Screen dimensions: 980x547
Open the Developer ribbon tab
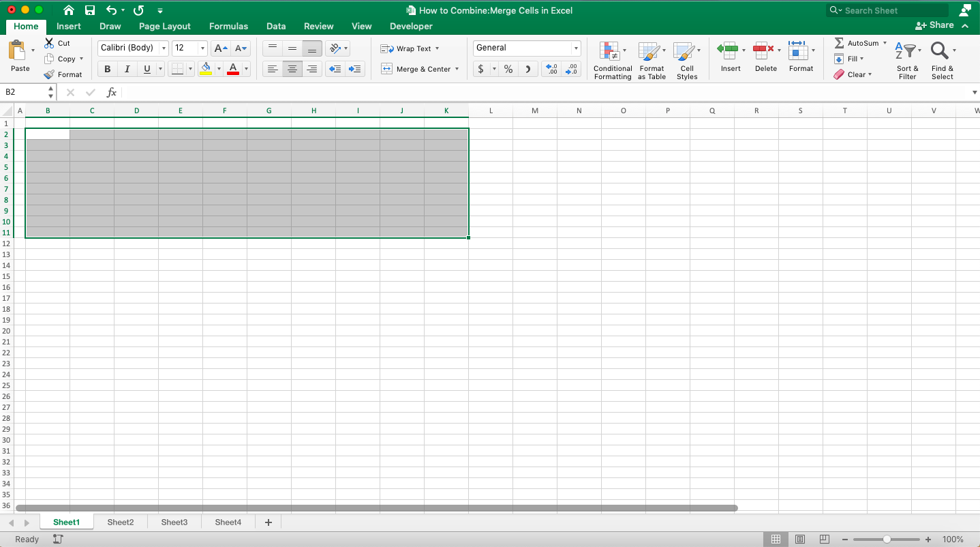[x=411, y=26]
